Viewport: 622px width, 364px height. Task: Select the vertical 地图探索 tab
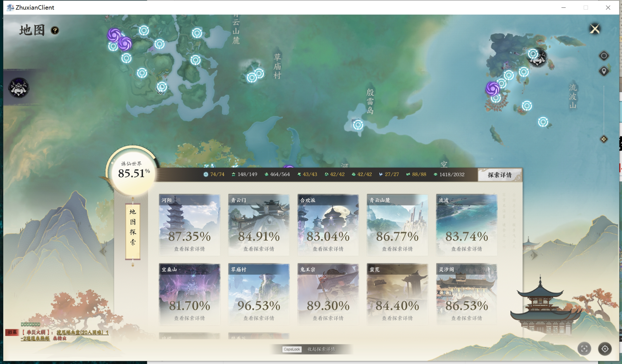click(133, 231)
